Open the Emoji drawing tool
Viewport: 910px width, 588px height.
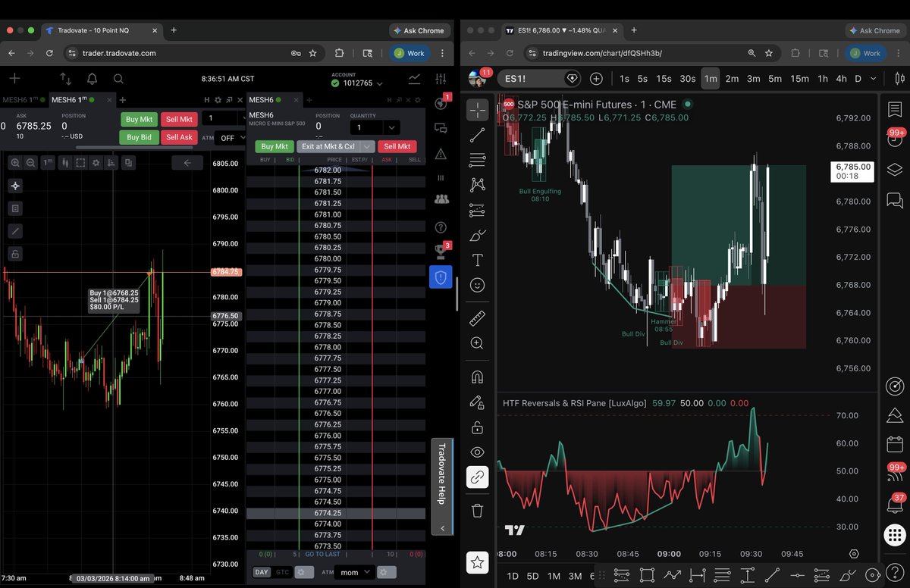click(477, 285)
